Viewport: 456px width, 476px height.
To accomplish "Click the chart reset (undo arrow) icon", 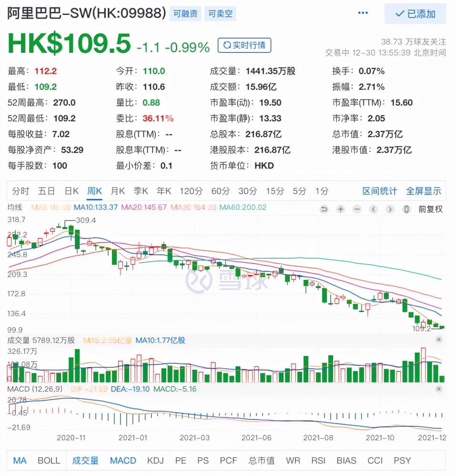I will pyautogui.click(x=324, y=209).
